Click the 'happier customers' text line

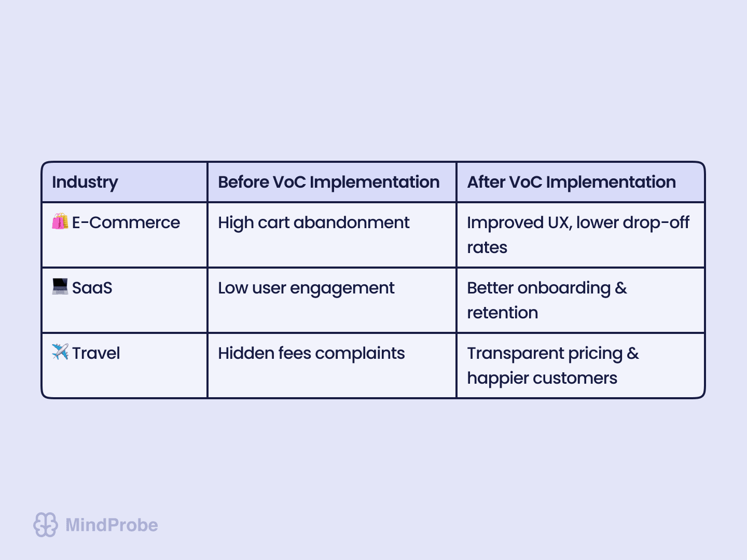click(542, 379)
